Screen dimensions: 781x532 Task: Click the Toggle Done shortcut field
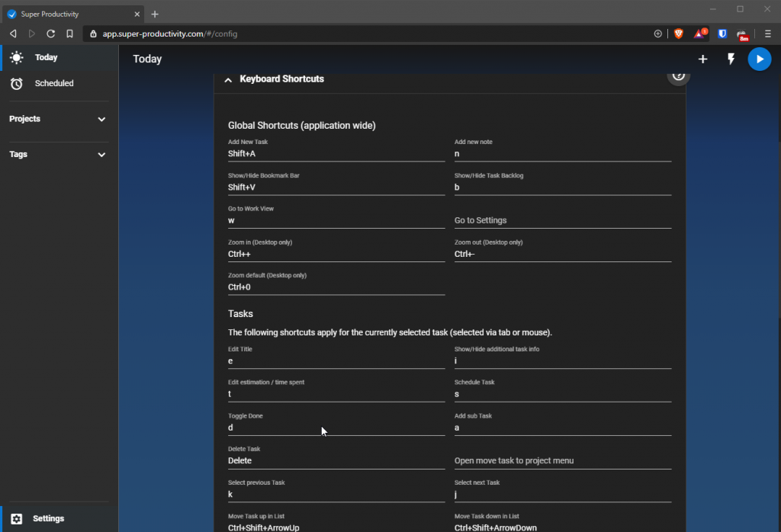click(x=336, y=428)
